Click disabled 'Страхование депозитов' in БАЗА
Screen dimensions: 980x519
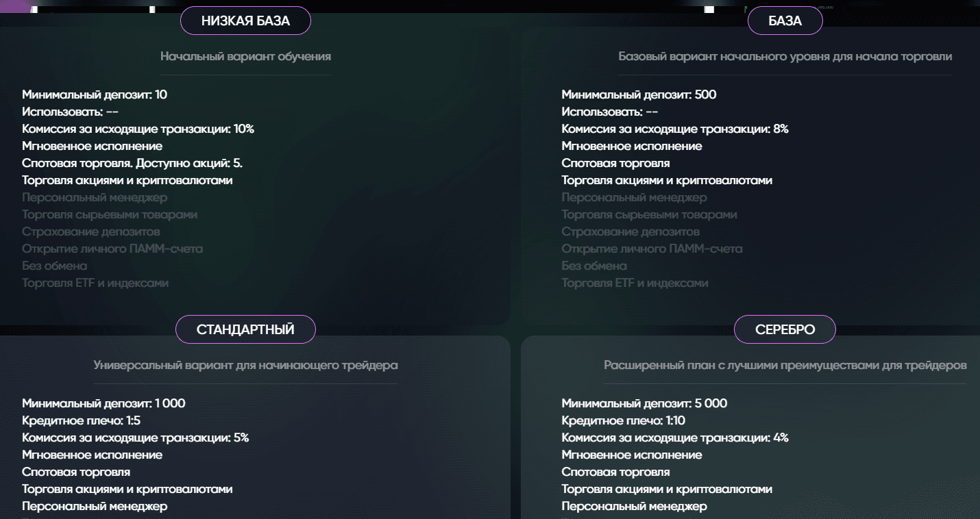click(630, 231)
